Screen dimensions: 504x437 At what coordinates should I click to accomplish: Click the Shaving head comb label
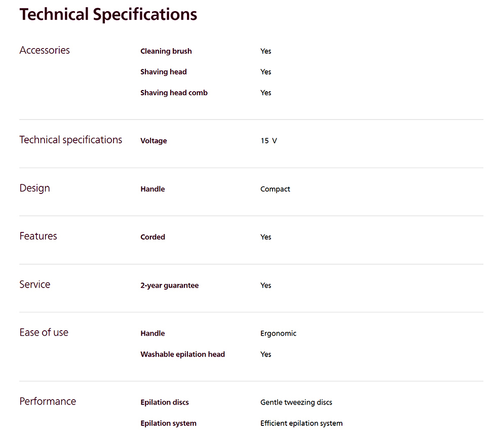[x=174, y=93]
